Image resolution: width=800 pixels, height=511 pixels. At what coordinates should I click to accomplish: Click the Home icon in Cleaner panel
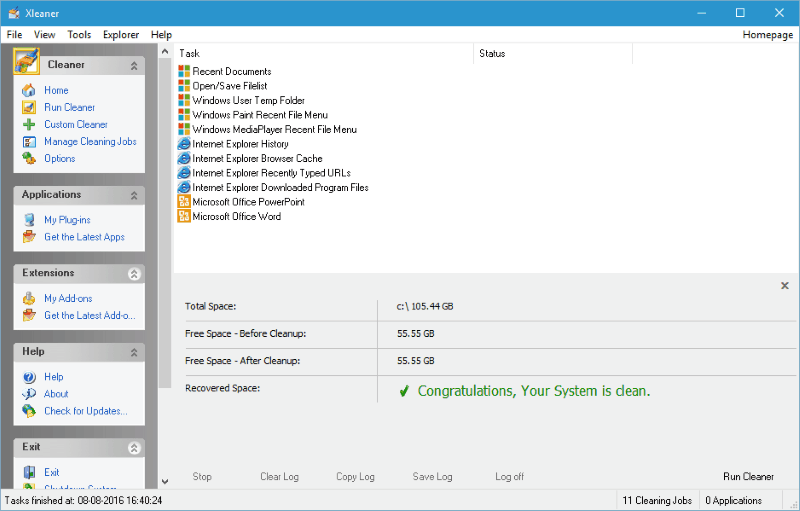click(x=29, y=90)
